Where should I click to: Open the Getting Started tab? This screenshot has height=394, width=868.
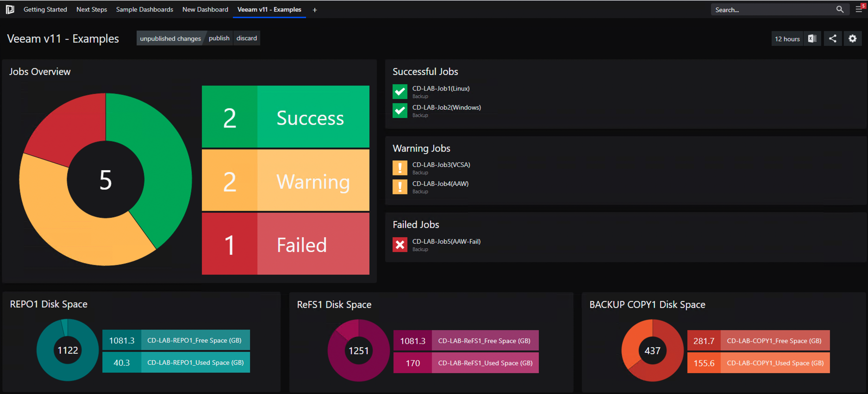45,9
